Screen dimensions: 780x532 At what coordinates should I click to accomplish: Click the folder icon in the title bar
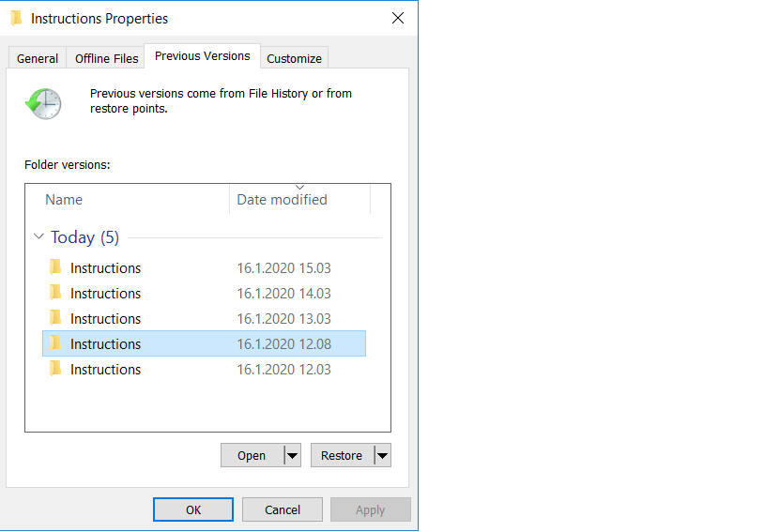[x=17, y=18]
